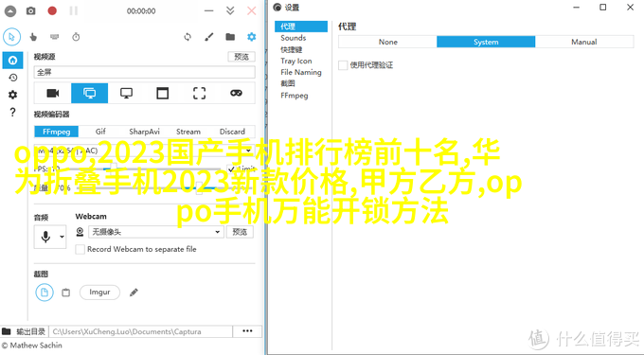644x355 pixels.
Task: Toggle include cursor option
Action: (12, 37)
